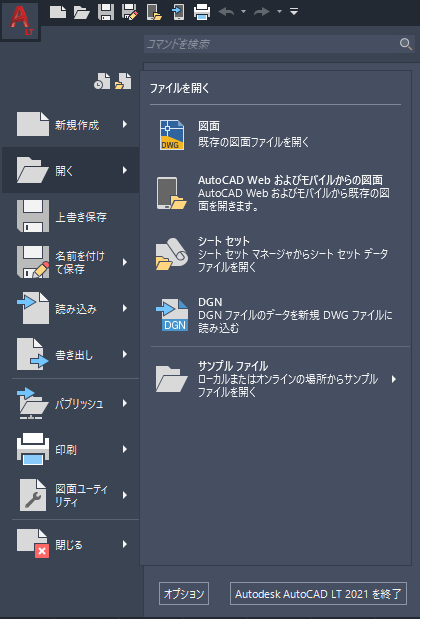430x623 pixels.
Task: Select 閉じる menu item
Action: tap(71, 544)
